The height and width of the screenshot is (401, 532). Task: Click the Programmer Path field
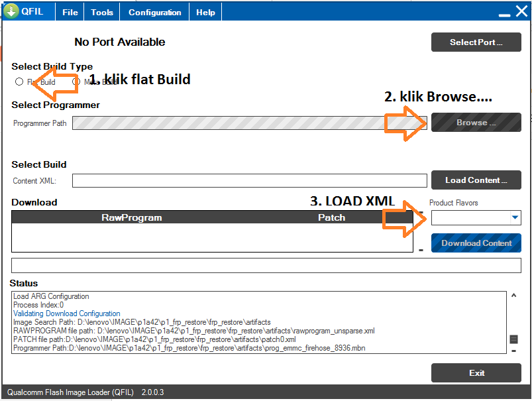[x=249, y=123]
